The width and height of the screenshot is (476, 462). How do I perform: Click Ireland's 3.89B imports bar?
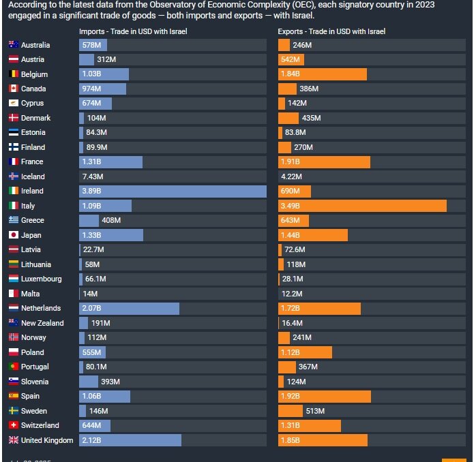point(173,191)
